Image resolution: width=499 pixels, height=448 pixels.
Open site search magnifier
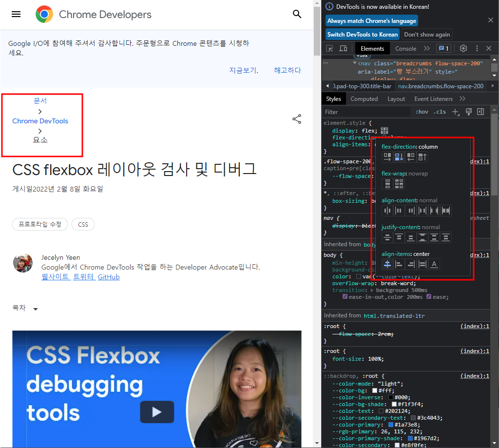click(297, 14)
